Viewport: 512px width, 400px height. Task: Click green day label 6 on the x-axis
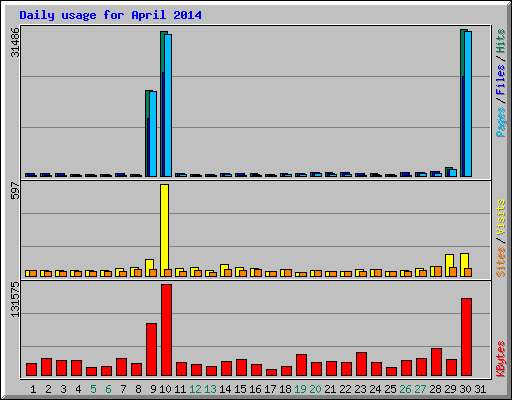click(x=108, y=389)
